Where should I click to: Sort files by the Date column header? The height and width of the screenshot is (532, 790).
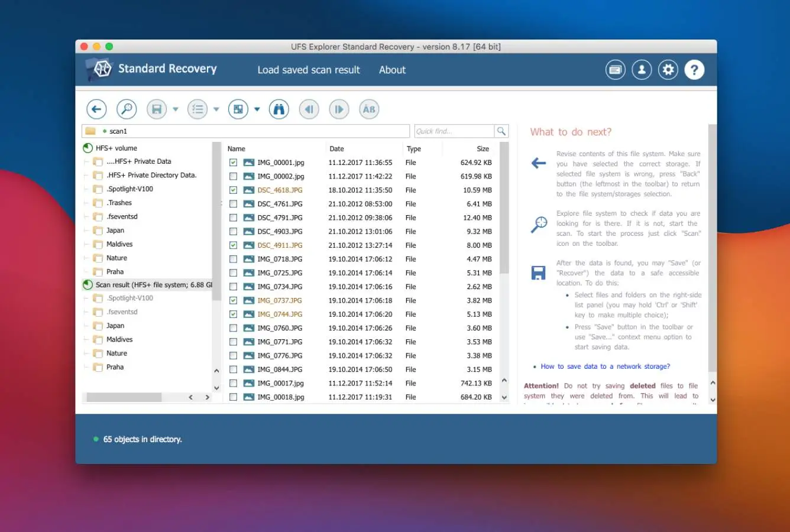point(337,149)
